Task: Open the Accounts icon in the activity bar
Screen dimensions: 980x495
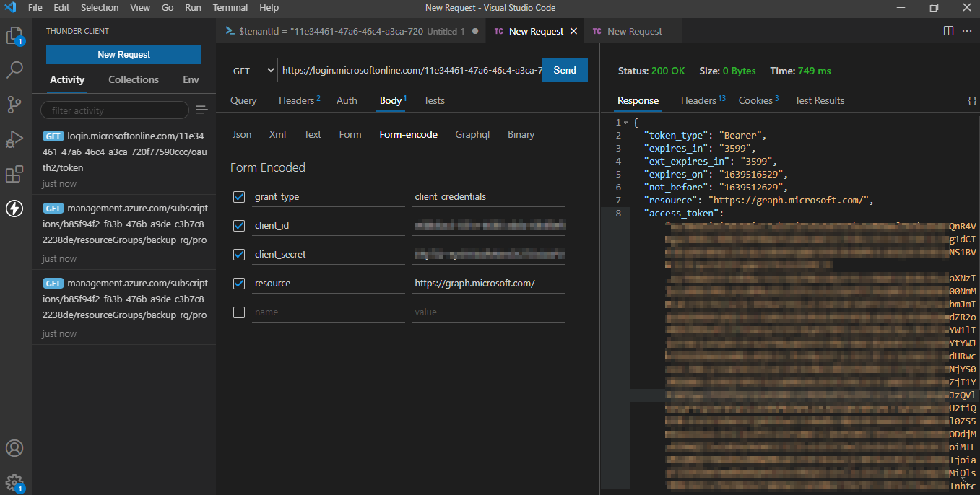Action: (x=14, y=448)
